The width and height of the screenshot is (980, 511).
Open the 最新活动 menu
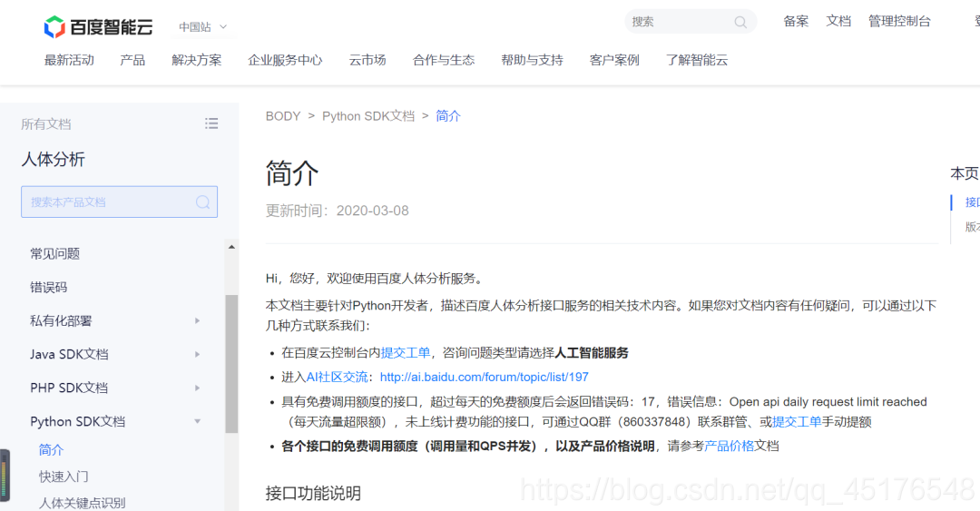69,60
